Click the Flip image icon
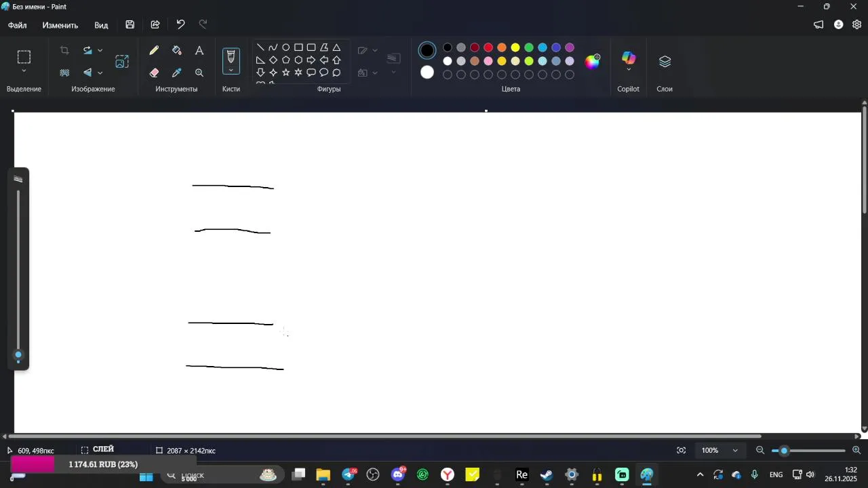Image resolution: width=868 pixels, height=488 pixels. click(x=87, y=73)
